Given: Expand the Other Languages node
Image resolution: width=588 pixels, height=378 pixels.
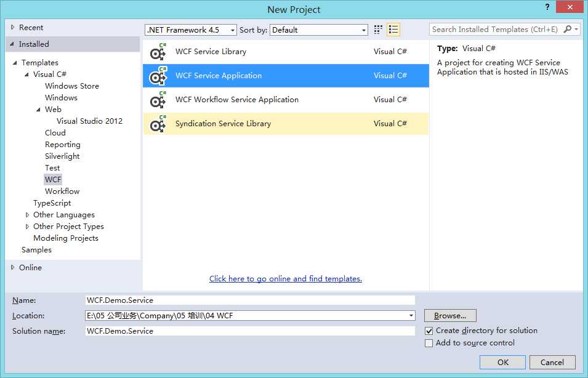Looking at the screenshot, I should [x=27, y=215].
